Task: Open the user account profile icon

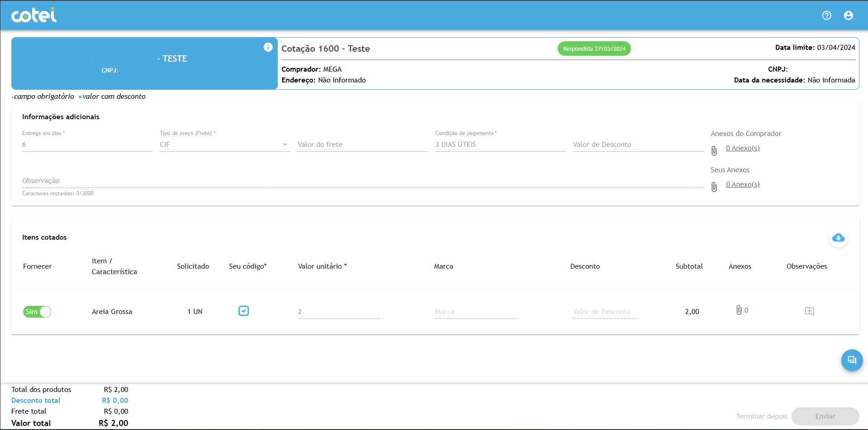Action: point(849,15)
